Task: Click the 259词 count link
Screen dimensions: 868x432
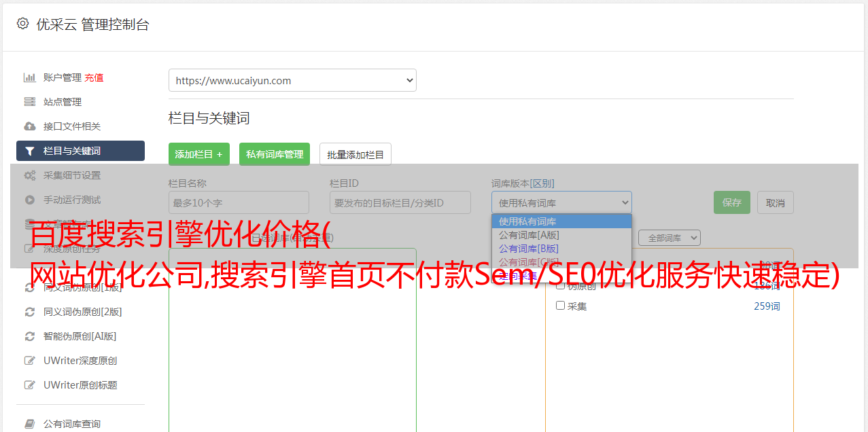Action: click(767, 306)
